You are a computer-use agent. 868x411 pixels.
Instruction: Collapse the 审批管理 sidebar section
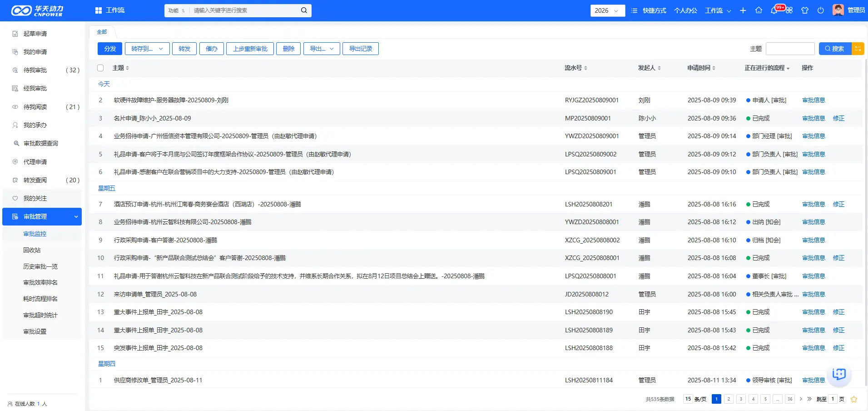click(76, 216)
